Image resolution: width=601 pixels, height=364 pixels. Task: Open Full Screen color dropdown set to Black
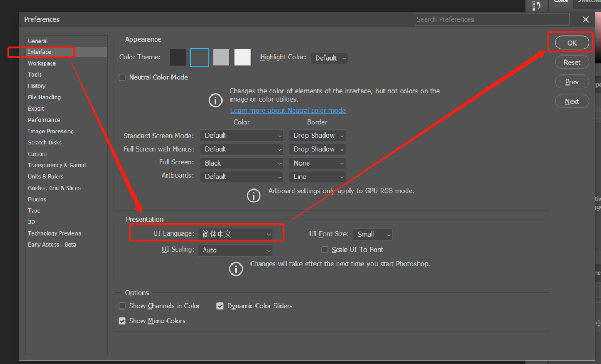coord(242,163)
